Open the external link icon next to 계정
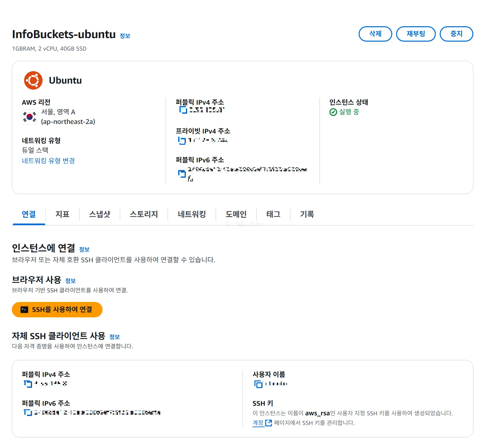The width and height of the screenshot is (490, 448). pos(269,423)
